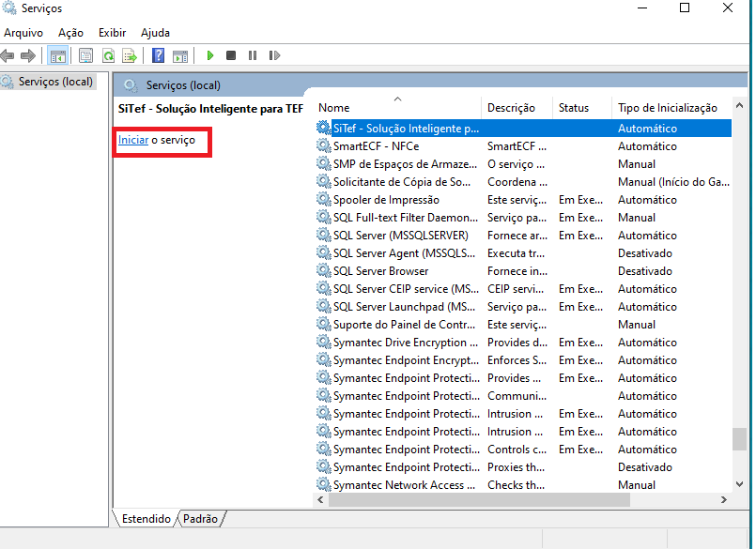Screen dimensions: 756x549
Task: Click the horizontal scrollbar thumb
Action: tap(479, 500)
